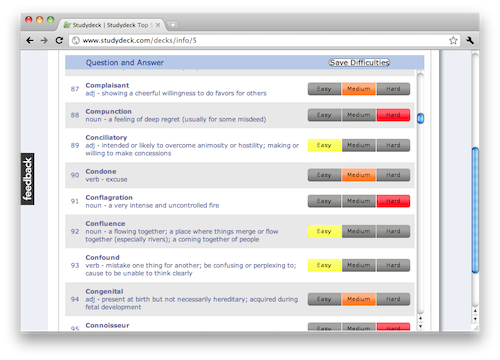Mark Conflagration as Easy
Viewport: 500px width, 360px height.
click(324, 201)
